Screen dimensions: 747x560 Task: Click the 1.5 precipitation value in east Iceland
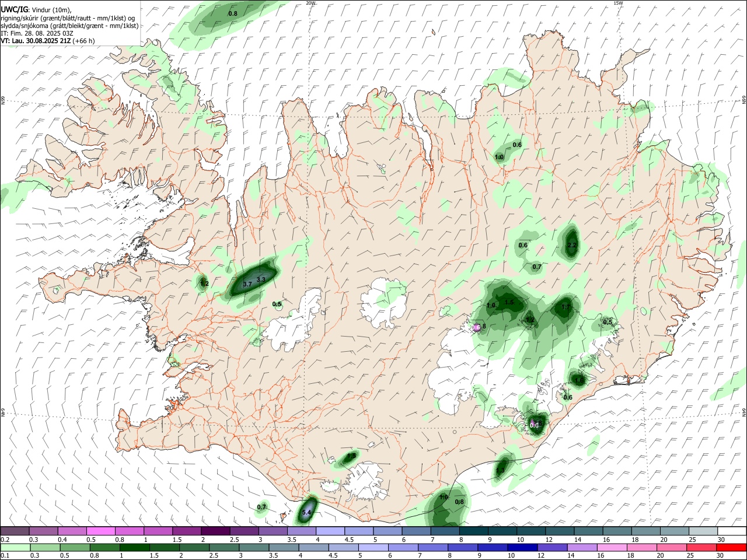pyautogui.click(x=509, y=302)
